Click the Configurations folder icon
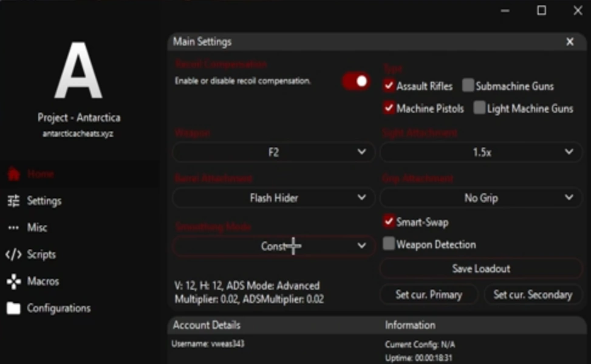 13,308
